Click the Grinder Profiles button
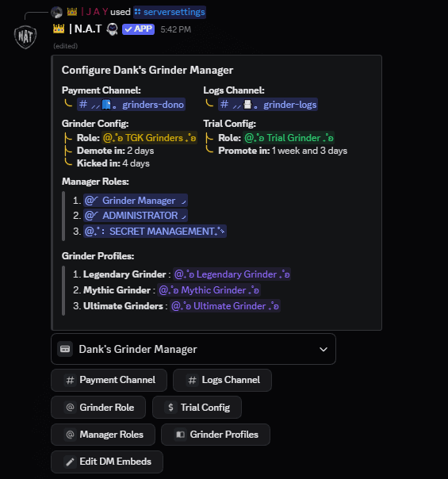The width and height of the screenshot is (448, 479). (216, 435)
